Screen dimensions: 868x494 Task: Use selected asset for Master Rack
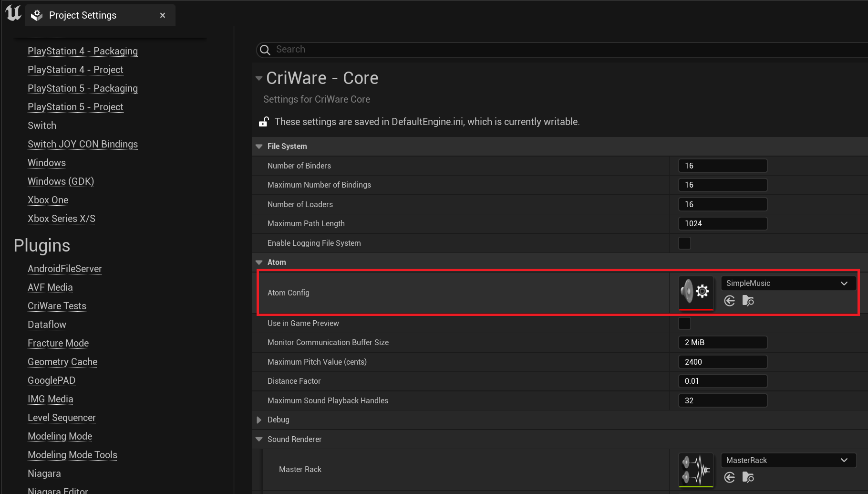[x=730, y=477]
